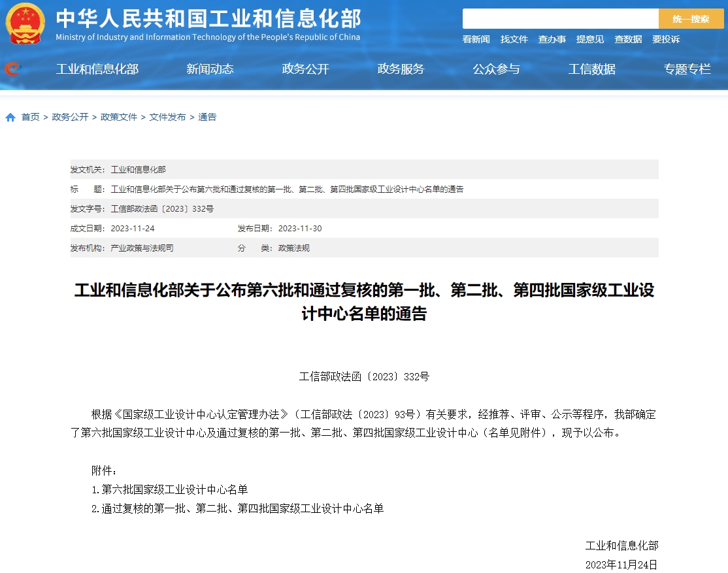Click the ministry title banner text
The width and height of the screenshot is (728, 573).
click(x=208, y=24)
